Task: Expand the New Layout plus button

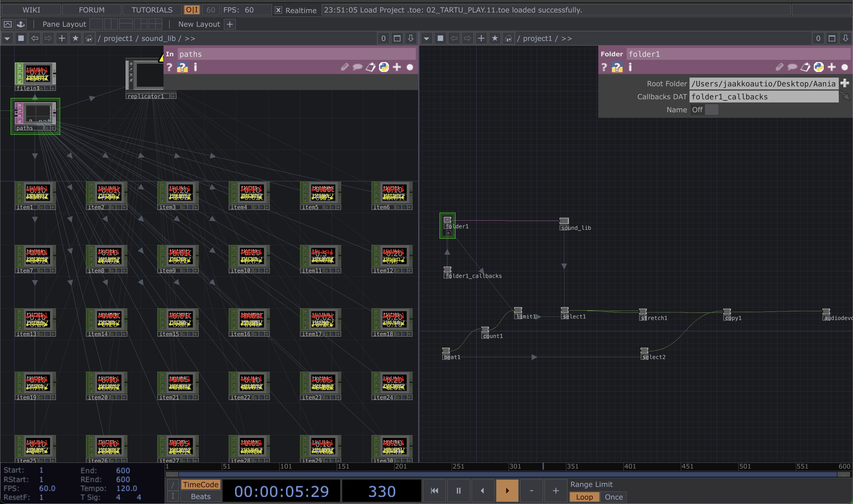Action: point(230,24)
